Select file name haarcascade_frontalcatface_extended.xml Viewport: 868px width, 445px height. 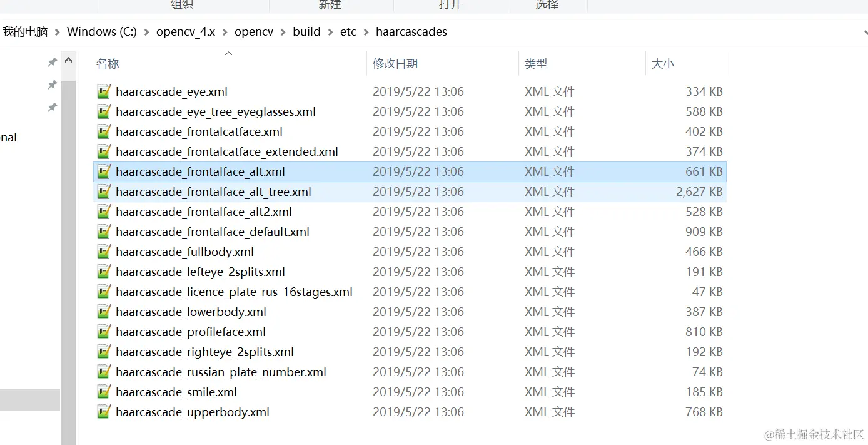[x=227, y=152]
